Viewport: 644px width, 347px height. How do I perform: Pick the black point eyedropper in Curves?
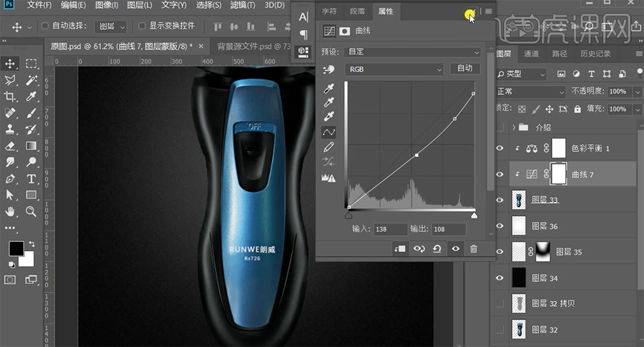[329, 88]
